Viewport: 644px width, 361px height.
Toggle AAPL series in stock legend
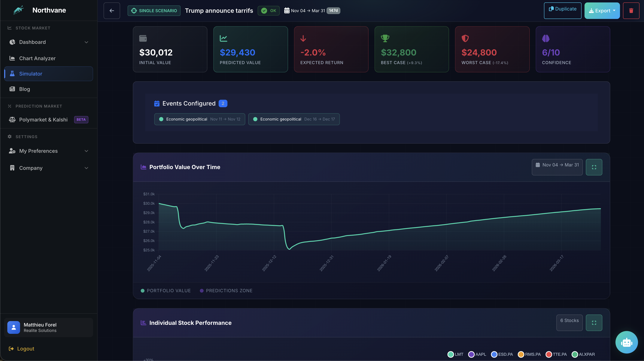(477, 354)
